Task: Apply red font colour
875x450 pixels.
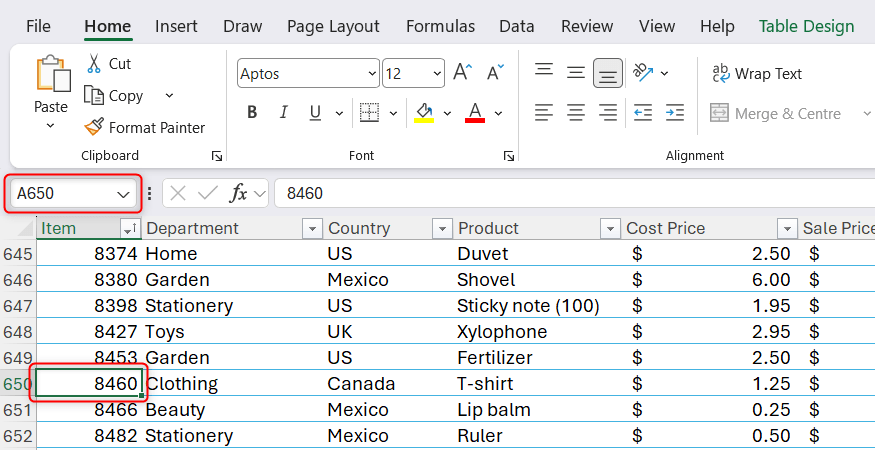Action: (x=475, y=113)
